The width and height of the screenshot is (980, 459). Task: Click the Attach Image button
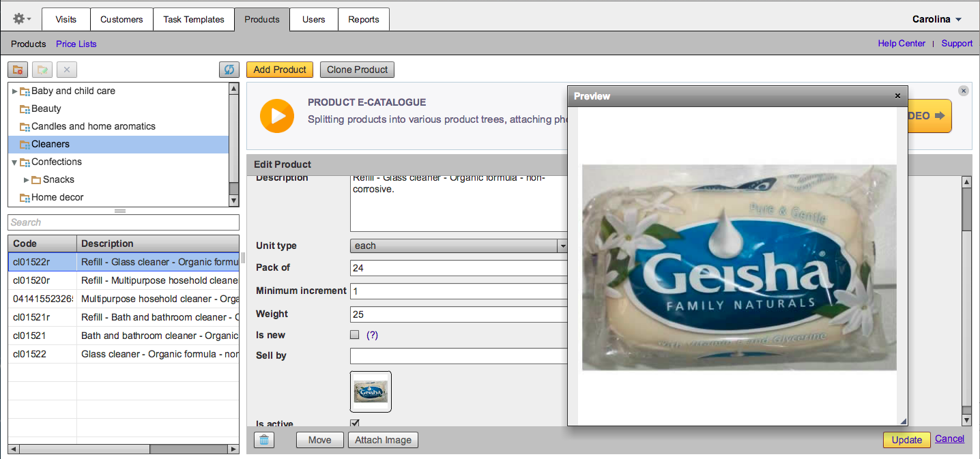[384, 440]
